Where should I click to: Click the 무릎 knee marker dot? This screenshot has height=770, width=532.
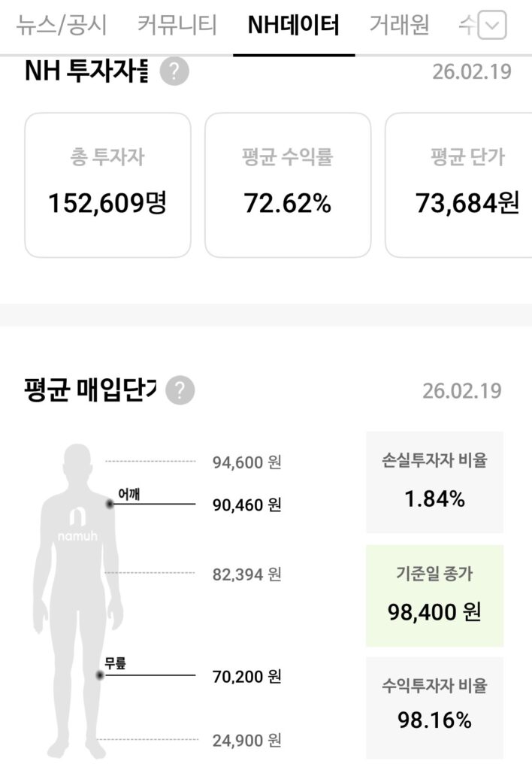pyautogui.click(x=100, y=675)
